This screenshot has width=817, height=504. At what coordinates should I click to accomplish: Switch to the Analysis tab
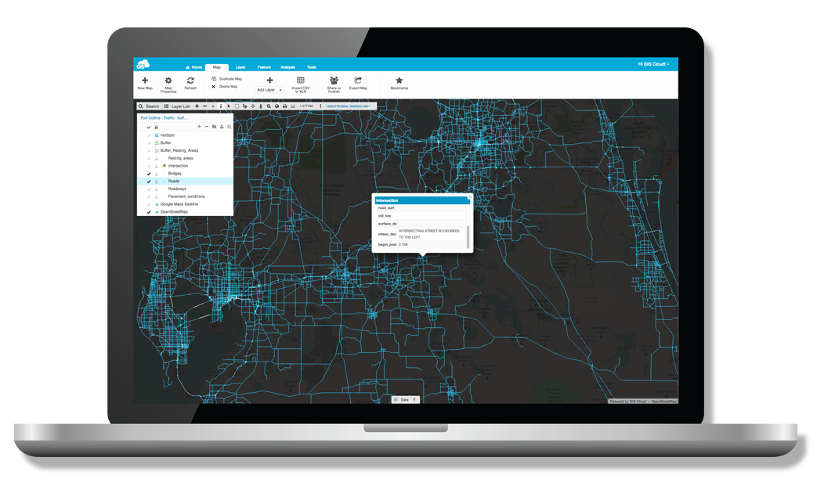click(x=287, y=67)
